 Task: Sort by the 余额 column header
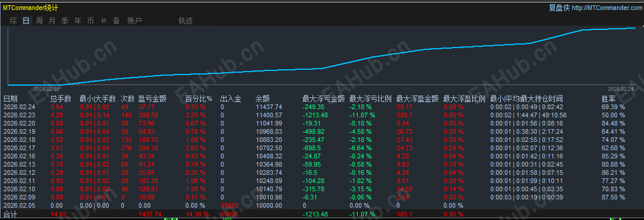pyautogui.click(x=262, y=99)
